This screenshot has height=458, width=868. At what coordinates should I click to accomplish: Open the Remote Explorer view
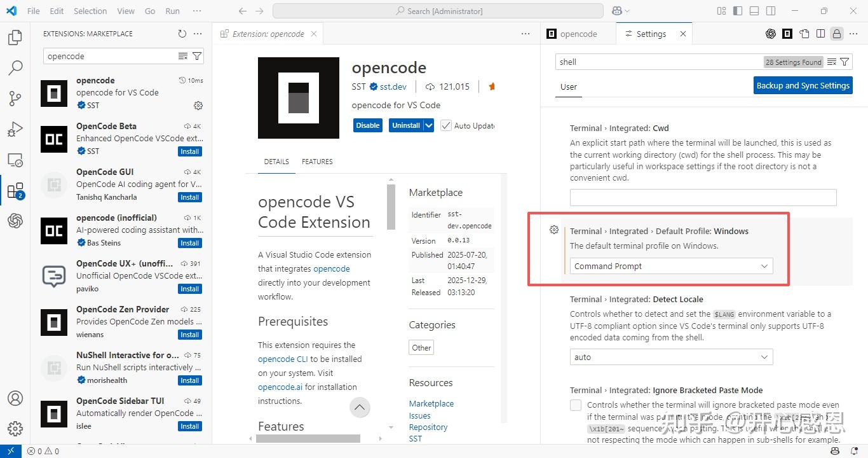click(15, 160)
